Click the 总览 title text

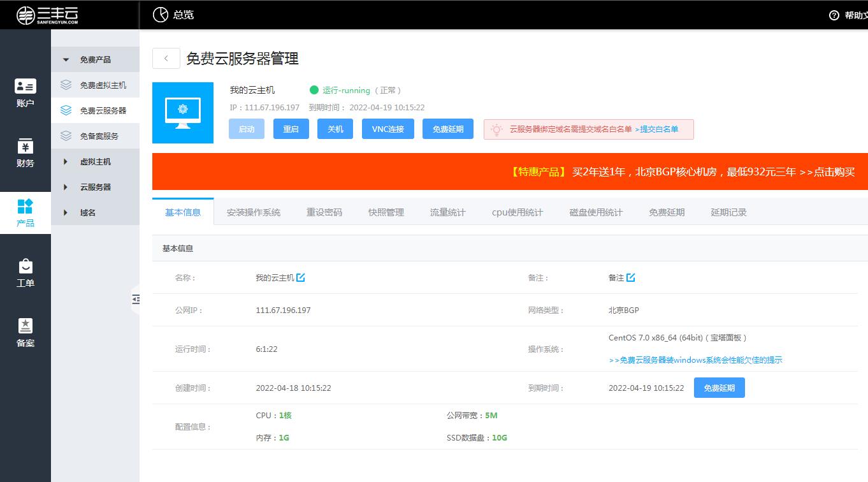click(184, 15)
